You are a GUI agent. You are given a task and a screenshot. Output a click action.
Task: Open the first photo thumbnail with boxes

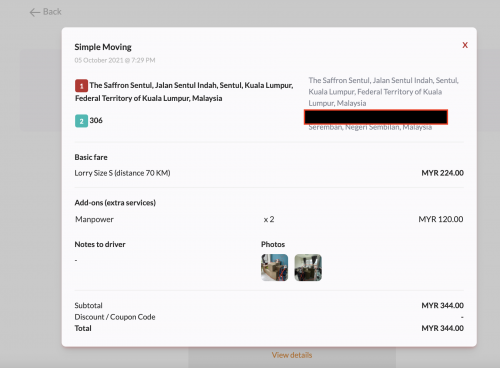point(274,267)
